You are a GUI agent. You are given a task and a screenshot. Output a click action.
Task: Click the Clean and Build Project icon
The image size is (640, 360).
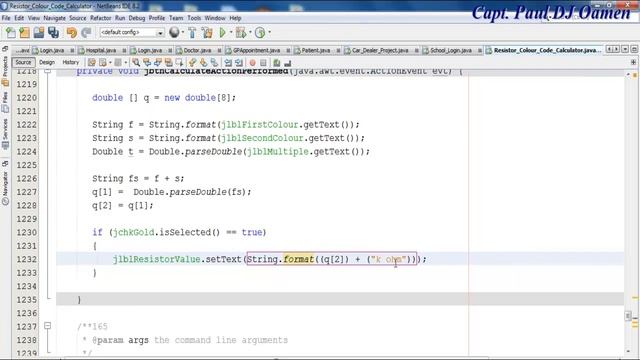click(x=207, y=33)
